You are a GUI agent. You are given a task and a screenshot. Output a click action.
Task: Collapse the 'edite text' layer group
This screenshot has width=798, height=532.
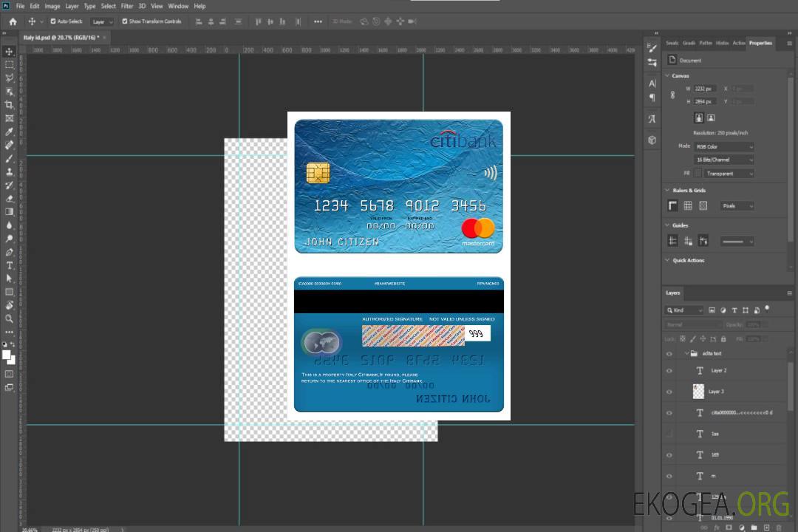coord(686,353)
